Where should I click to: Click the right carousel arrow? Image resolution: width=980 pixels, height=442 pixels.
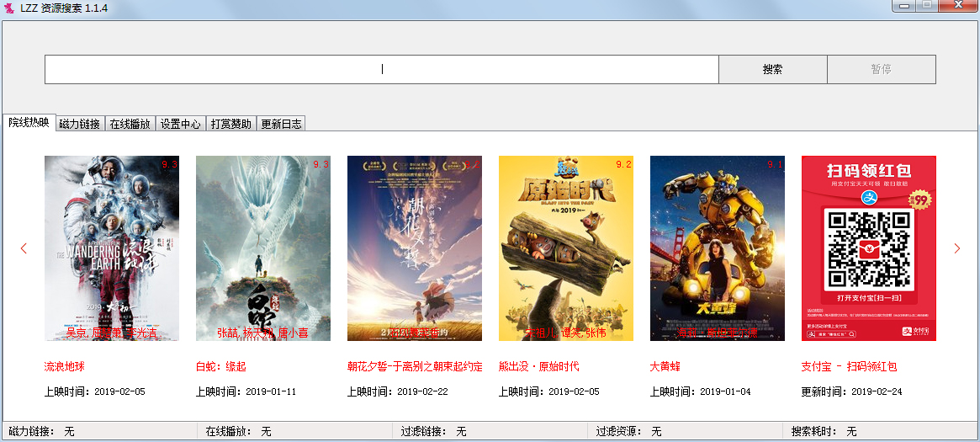point(956,248)
